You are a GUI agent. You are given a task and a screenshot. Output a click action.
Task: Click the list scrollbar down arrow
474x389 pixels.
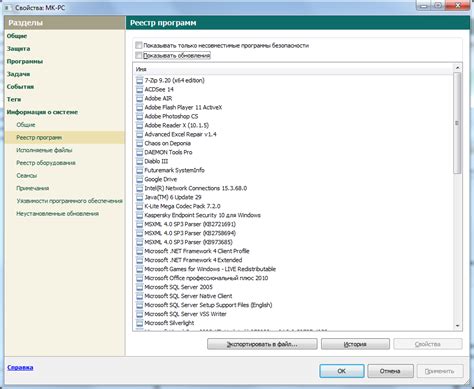pyautogui.click(x=457, y=326)
